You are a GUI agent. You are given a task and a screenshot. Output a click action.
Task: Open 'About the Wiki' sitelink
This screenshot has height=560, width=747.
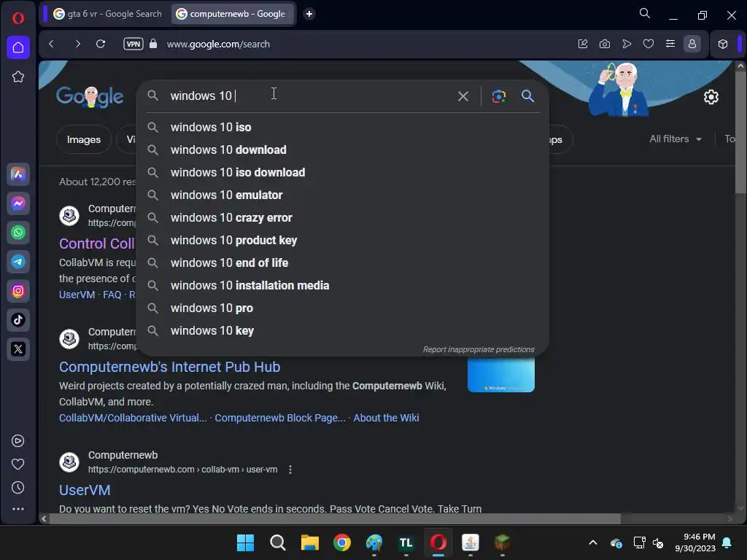point(386,418)
